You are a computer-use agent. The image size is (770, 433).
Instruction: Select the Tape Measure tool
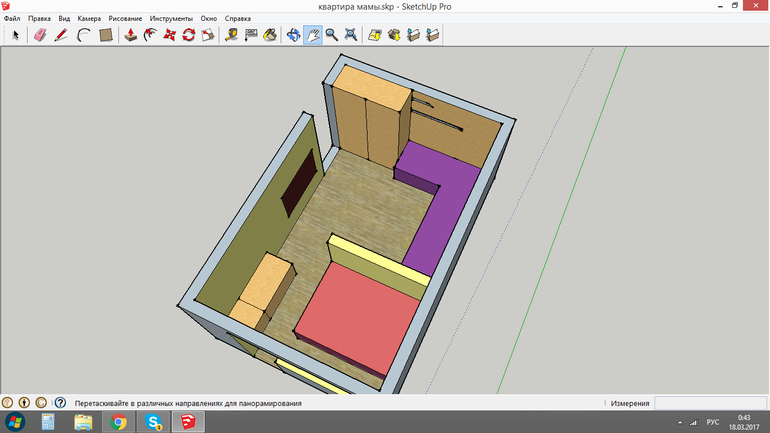(x=231, y=35)
